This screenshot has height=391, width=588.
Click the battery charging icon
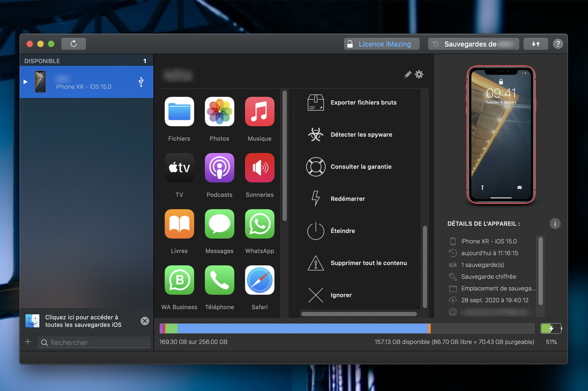[551, 328]
